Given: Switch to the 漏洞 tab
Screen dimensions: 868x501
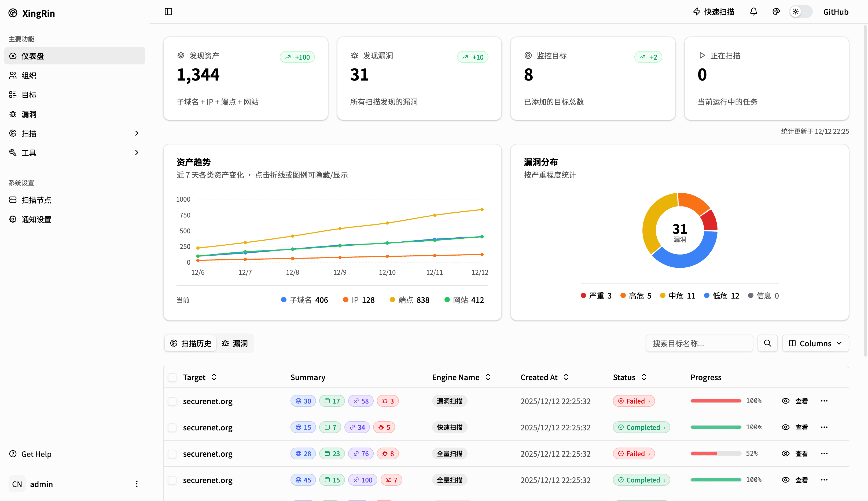Looking at the screenshot, I should coord(235,343).
